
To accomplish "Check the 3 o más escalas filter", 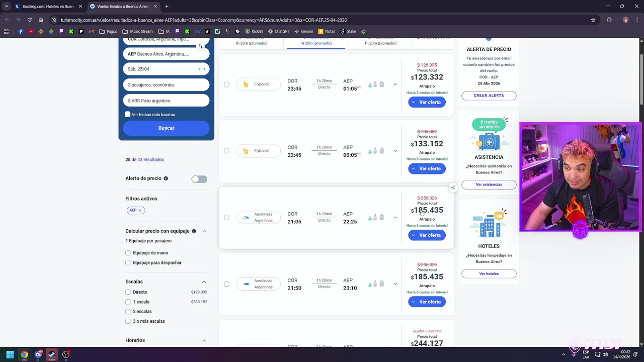I will [128, 321].
